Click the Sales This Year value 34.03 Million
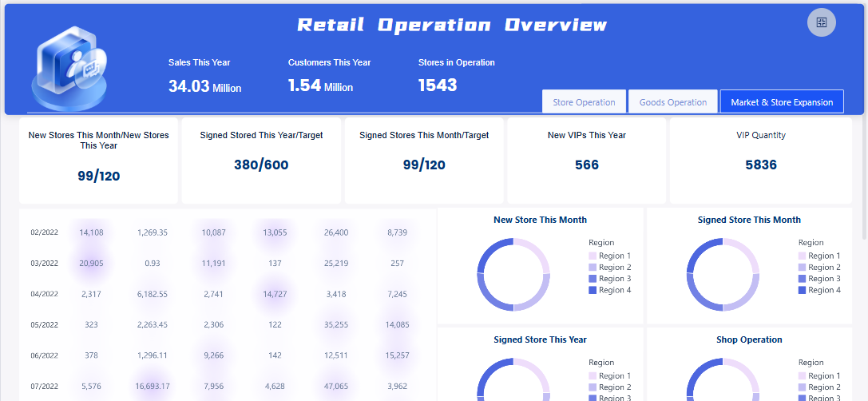 (204, 85)
